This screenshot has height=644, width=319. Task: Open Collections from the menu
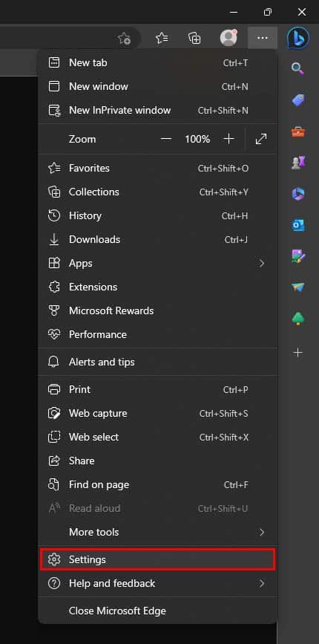click(x=158, y=192)
